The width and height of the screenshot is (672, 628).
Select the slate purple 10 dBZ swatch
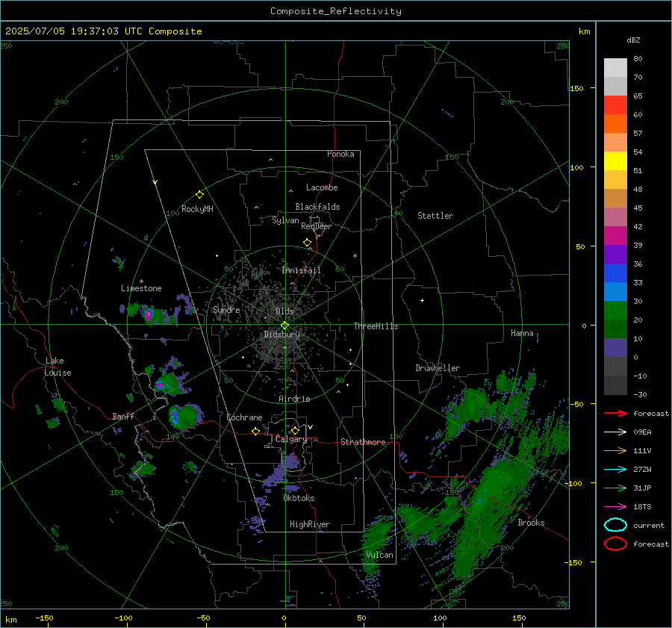point(615,348)
